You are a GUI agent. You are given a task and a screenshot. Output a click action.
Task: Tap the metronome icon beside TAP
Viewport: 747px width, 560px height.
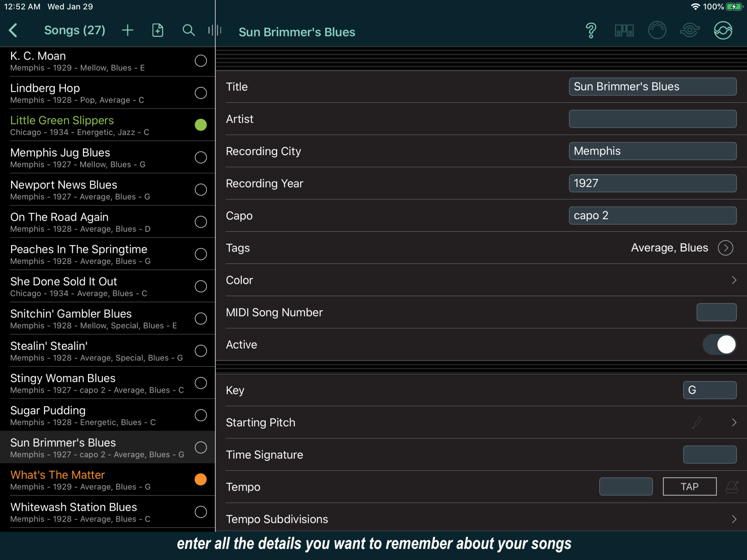coord(732,487)
